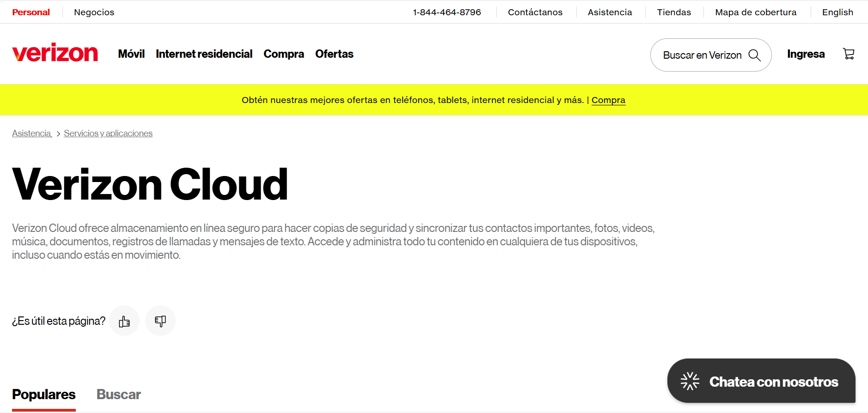868x413 pixels.
Task: Select the Populares tab
Action: point(44,395)
